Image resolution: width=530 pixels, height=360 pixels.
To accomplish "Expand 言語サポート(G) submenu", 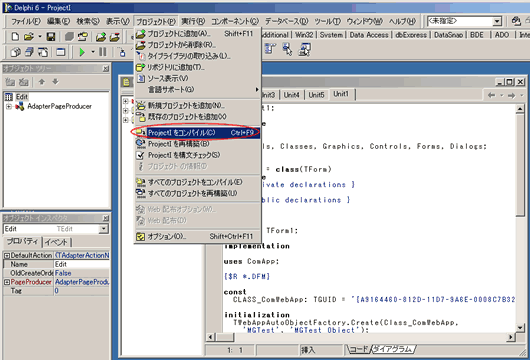I will (197, 89).
